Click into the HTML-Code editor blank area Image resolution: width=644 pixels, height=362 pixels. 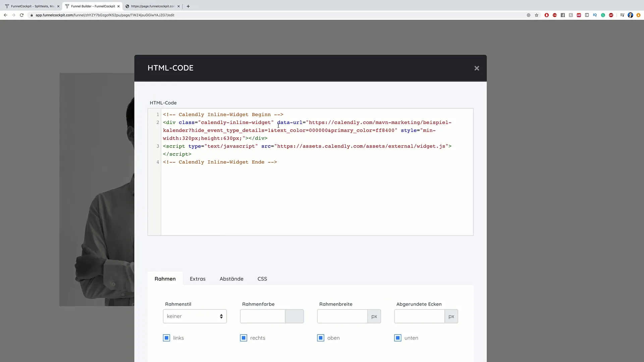pos(317,201)
